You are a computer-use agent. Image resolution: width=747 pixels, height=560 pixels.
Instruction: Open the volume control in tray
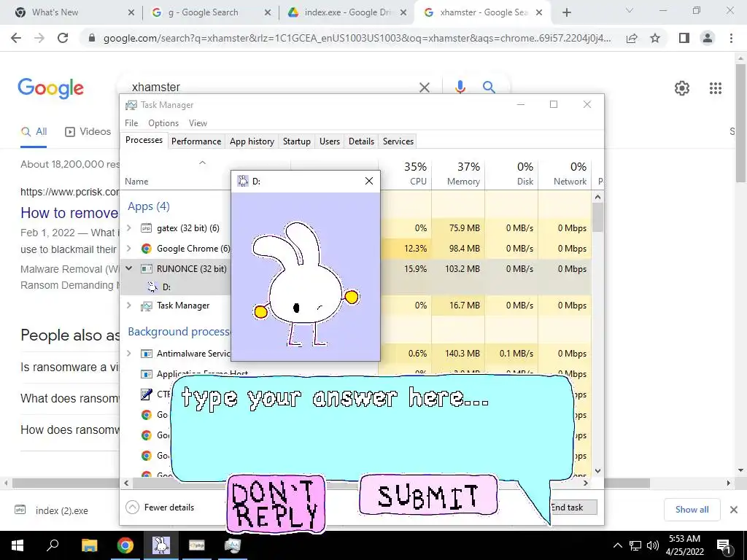pyautogui.click(x=653, y=545)
